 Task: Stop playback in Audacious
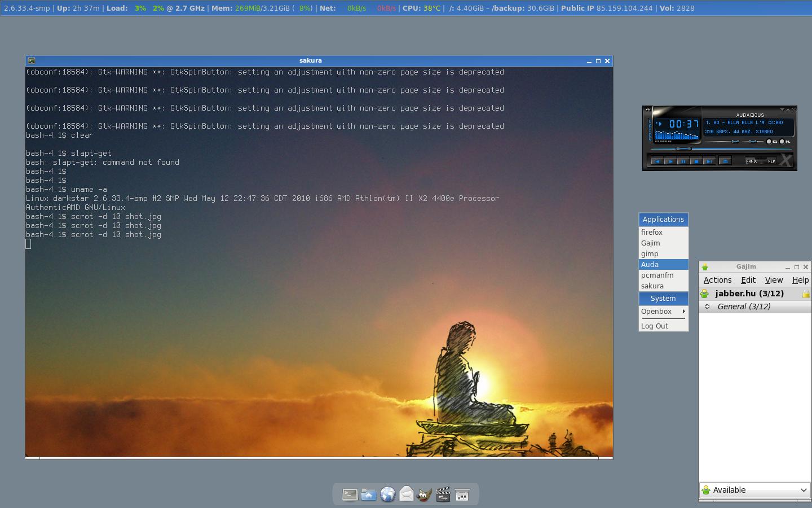pyautogui.click(x=696, y=161)
